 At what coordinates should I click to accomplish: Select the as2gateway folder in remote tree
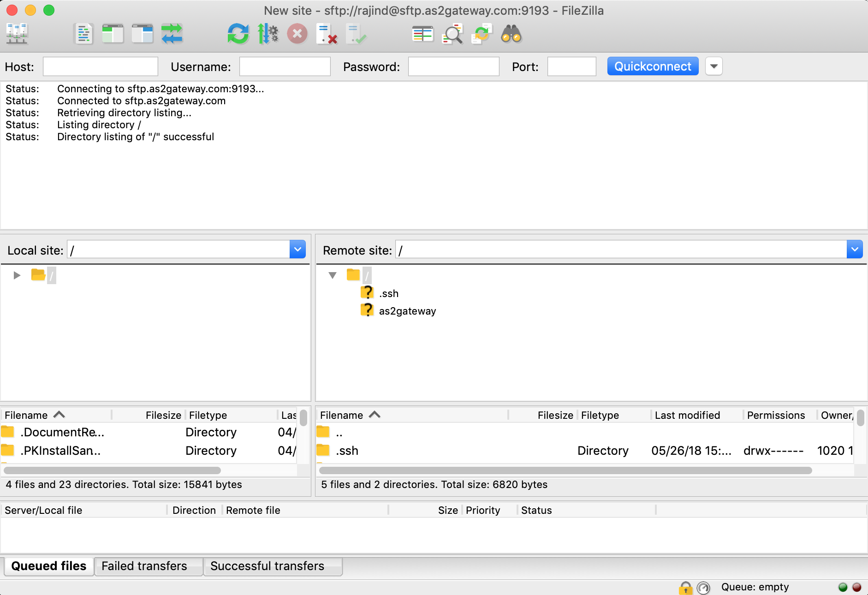[x=407, y=311]
